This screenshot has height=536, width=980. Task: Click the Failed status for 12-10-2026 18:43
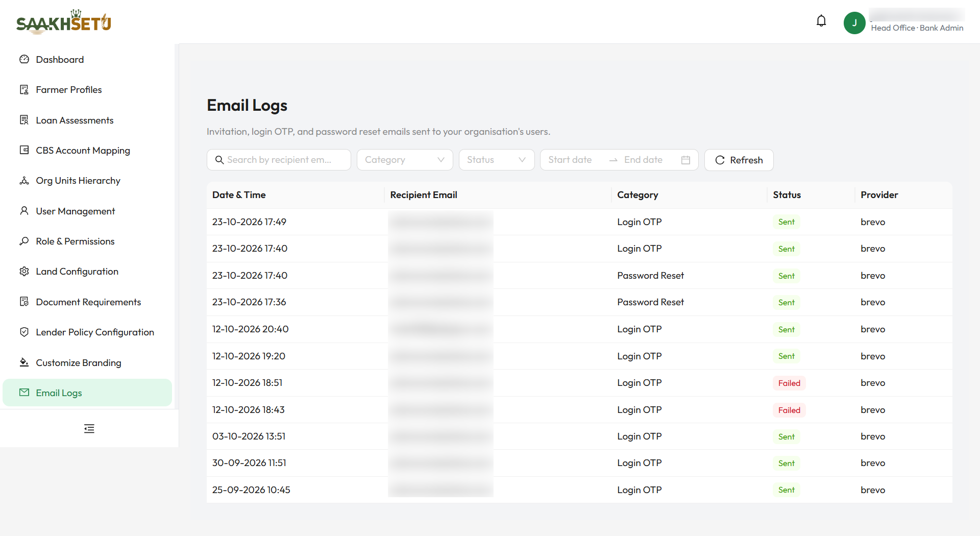point(789,410)
